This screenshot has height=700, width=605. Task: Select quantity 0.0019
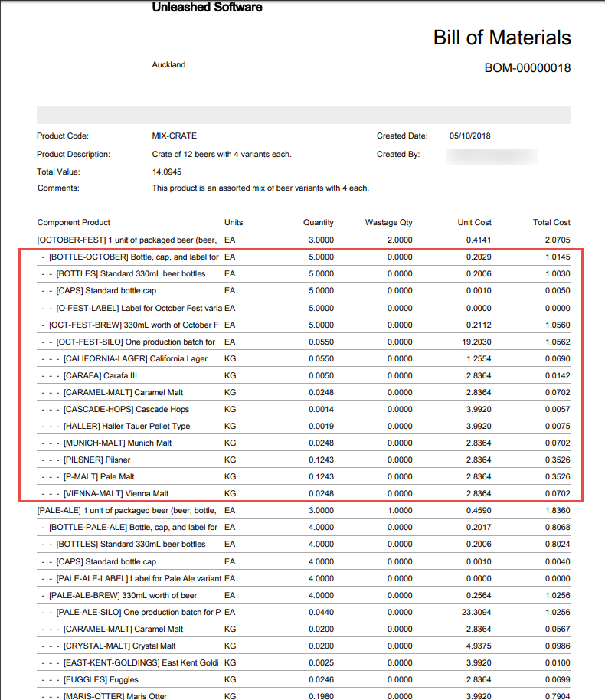[321, 427]
